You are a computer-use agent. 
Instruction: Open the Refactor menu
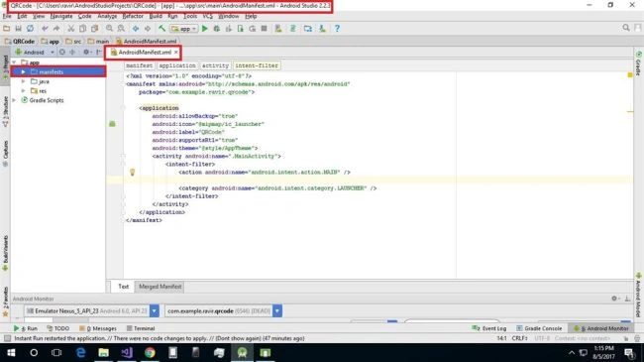click(x=133, y=16)
